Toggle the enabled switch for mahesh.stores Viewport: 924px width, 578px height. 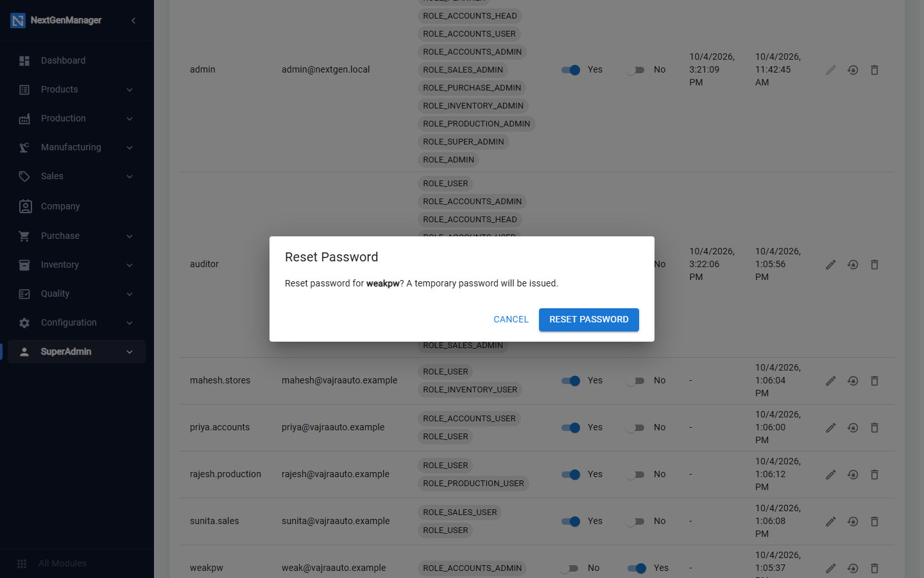click(570, 381)
